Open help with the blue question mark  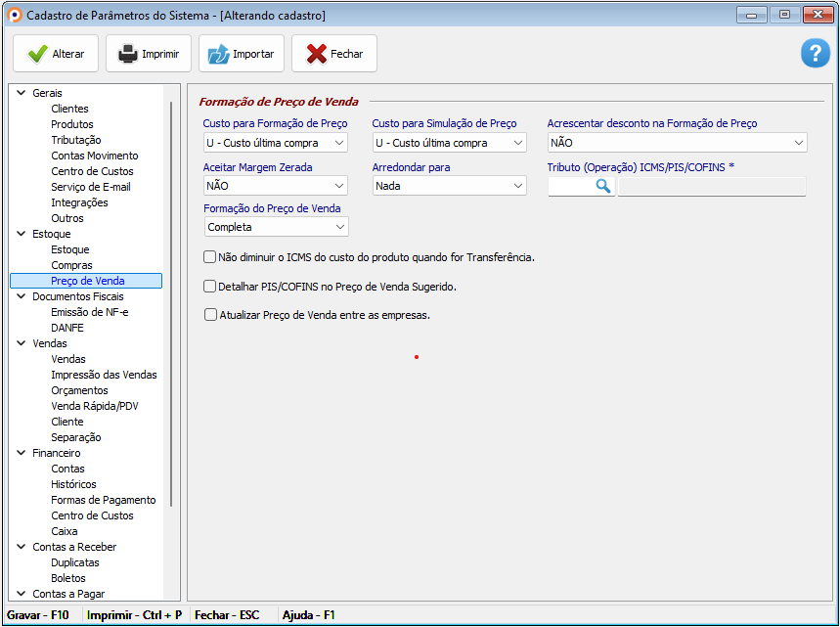pos(815,54)
